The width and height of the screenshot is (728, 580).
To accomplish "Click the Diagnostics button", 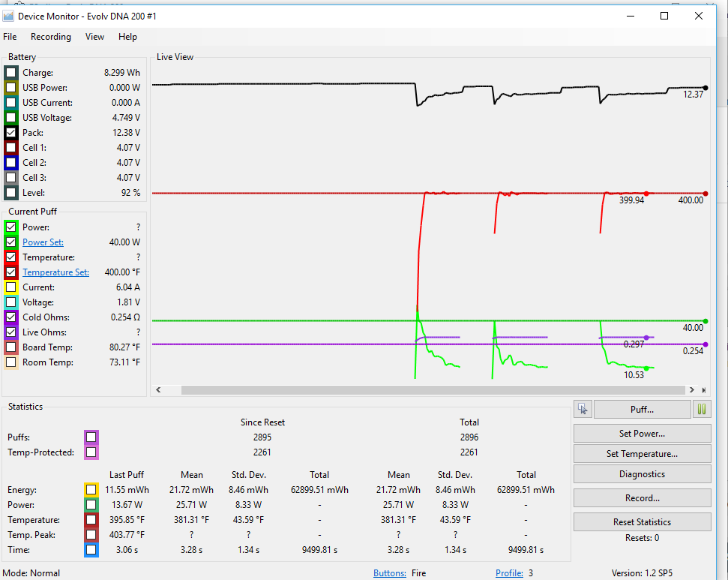I will [642, 474].
